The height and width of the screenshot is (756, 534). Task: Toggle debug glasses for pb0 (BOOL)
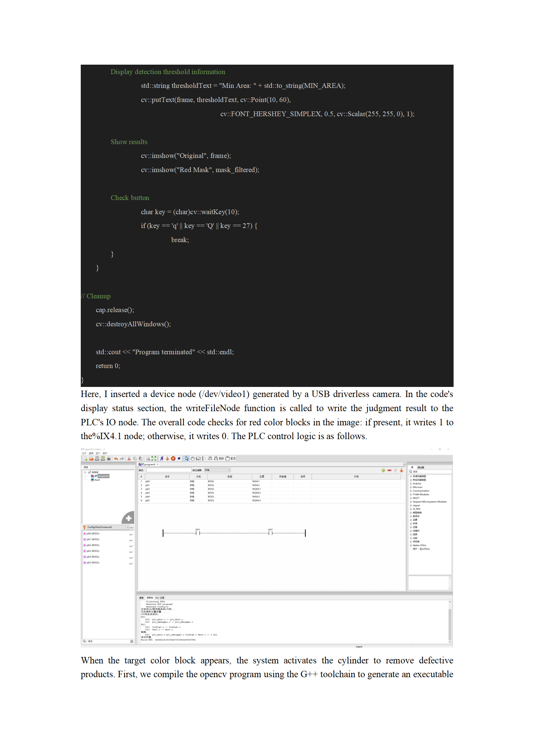click(x=131, y=534)
